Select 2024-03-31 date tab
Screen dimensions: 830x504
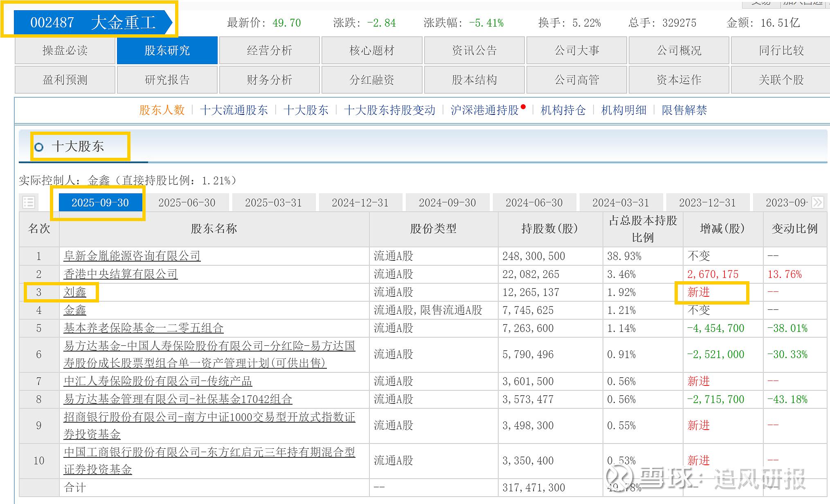coord(620,203)
